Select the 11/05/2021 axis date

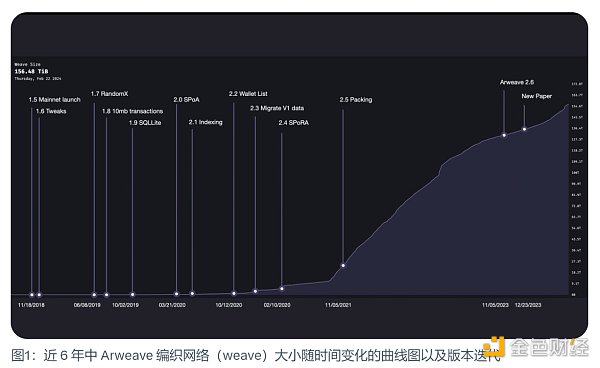pos(338,305)
